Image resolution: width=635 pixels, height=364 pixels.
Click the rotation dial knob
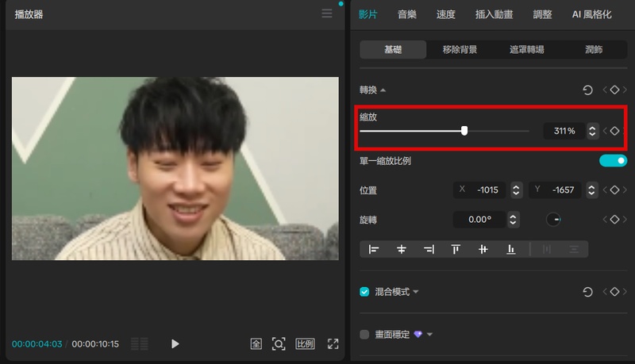point(553,220)
